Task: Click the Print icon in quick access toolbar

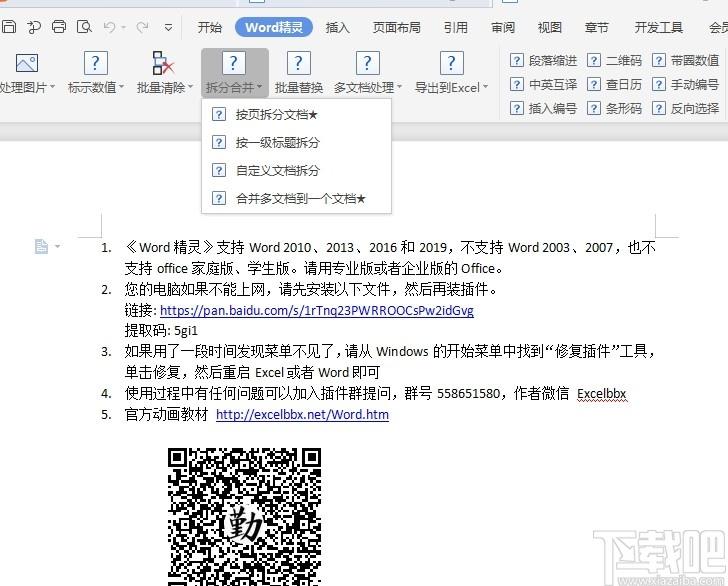Action: [58, 27]
